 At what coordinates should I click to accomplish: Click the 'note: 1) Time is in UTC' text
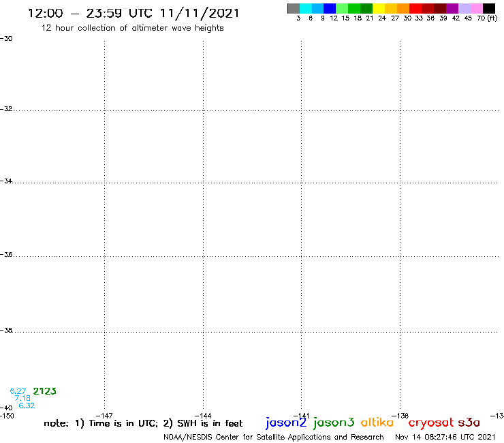click(x=101, y=423)
